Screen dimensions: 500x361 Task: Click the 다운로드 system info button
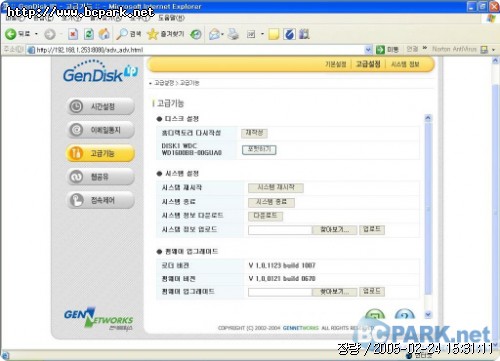265,216
